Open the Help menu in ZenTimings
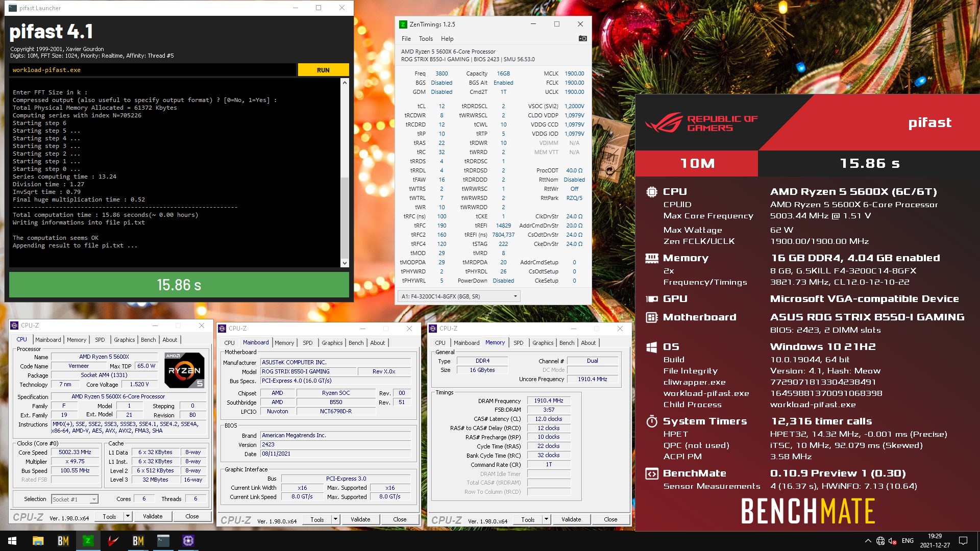The image size is (980, 551). pyautogui.click(x=447, y=39)
